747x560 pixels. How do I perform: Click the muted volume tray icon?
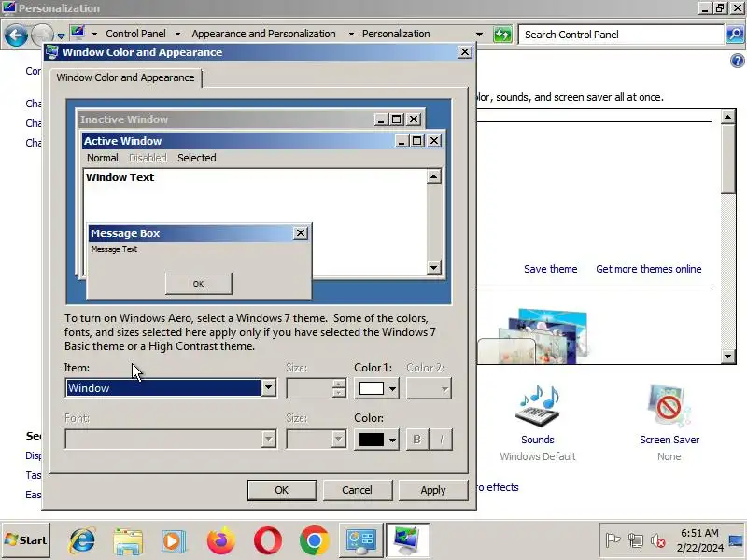pos(658,540)
